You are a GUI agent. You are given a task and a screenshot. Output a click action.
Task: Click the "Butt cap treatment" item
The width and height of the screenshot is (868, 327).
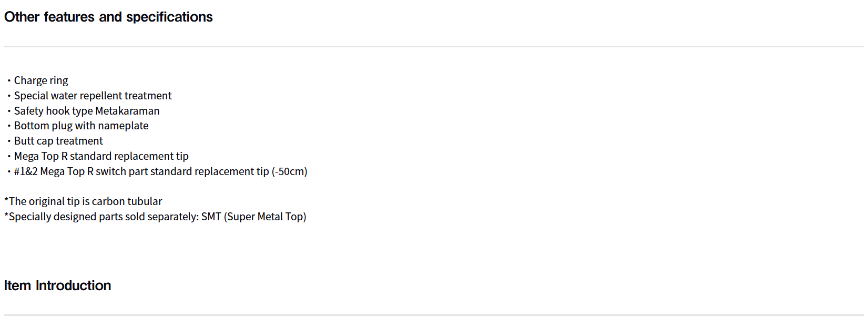pos(58,141)
